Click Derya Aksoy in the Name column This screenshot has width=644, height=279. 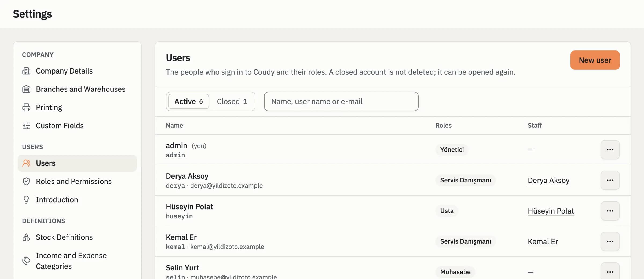pos(187,176)
